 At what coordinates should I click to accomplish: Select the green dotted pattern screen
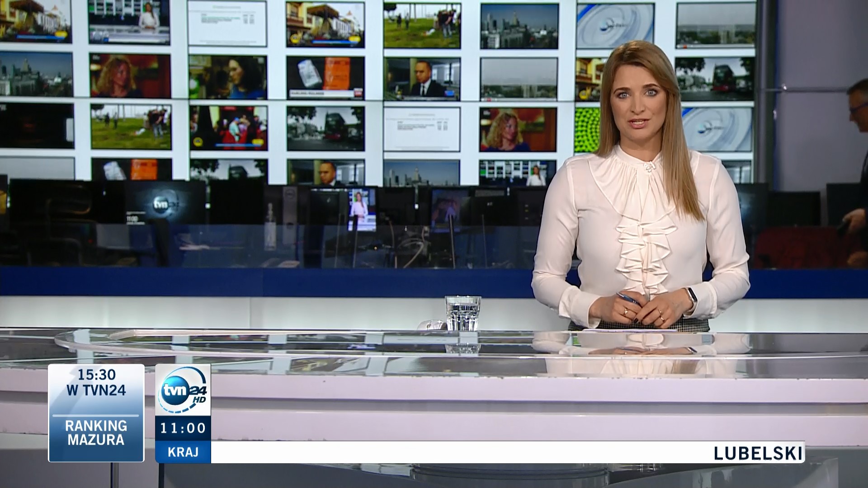tap(586, 130)
